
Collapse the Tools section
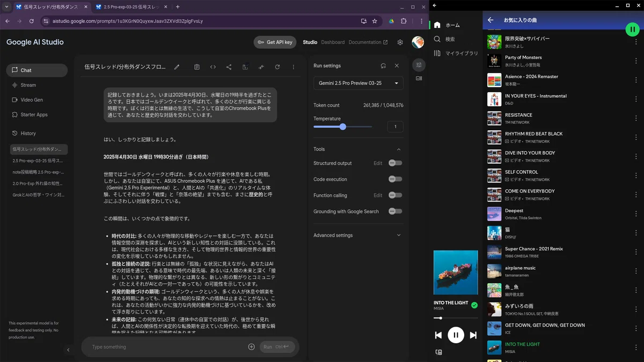point(399,149)
